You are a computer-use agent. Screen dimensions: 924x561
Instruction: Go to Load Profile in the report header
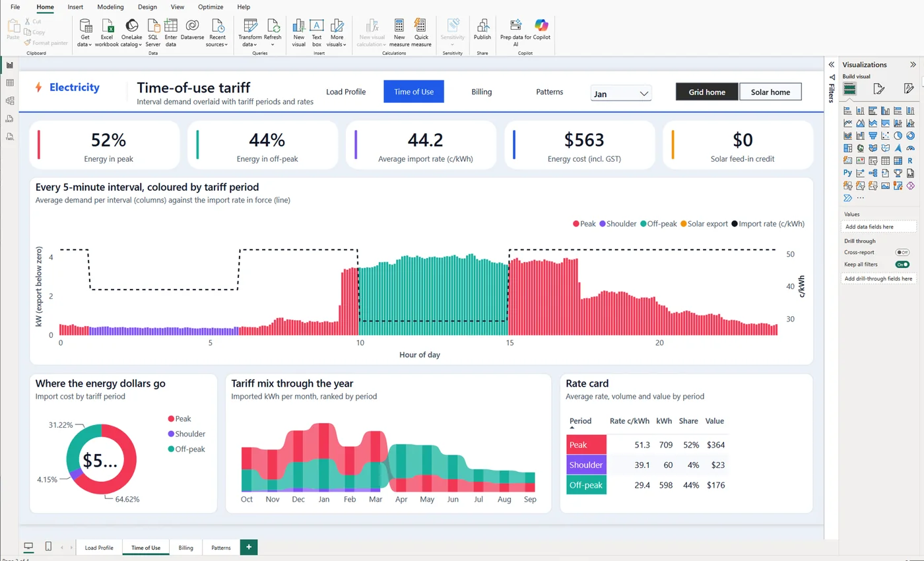(x=346, y=92)
